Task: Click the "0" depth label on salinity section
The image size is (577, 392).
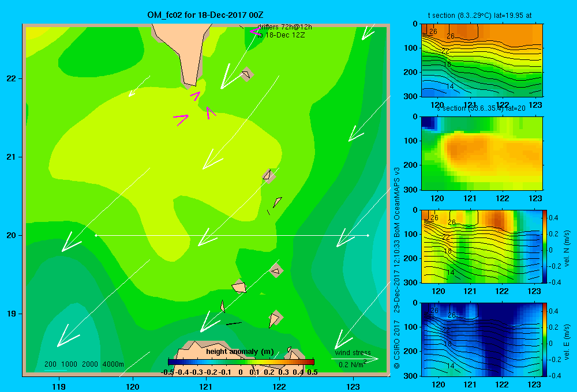Action: coord(415,117)
